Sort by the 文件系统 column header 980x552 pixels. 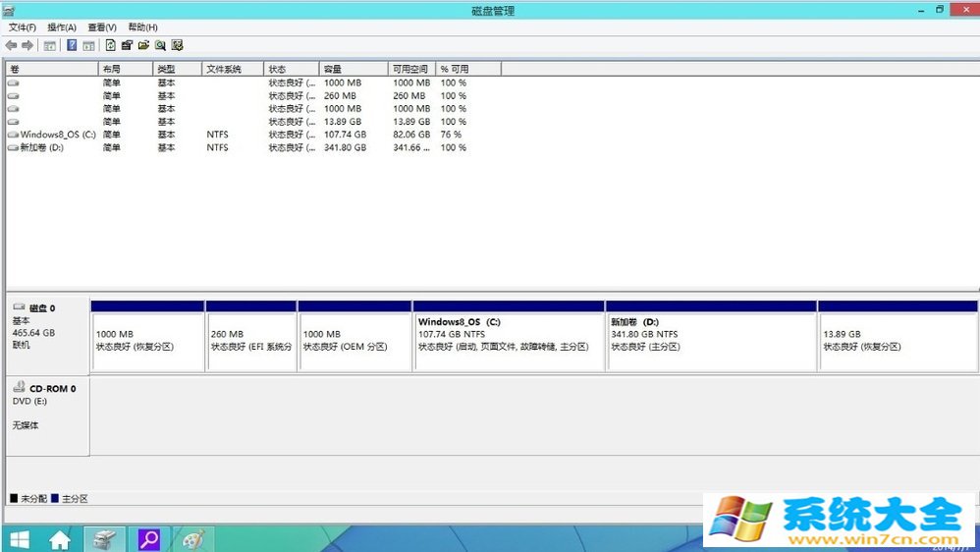click(233, 69)
